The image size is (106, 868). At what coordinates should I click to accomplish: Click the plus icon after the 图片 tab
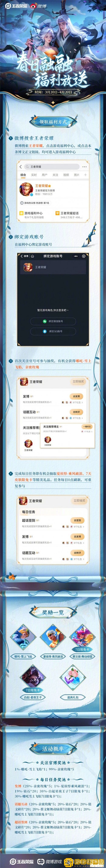pyautogui.click(x=85, y=175)
